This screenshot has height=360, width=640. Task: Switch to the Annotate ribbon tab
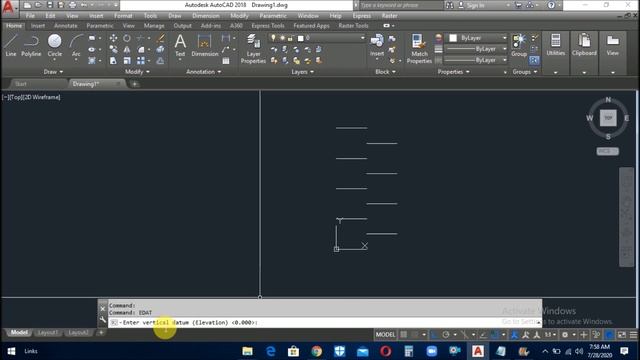click(x=65, y=25)
